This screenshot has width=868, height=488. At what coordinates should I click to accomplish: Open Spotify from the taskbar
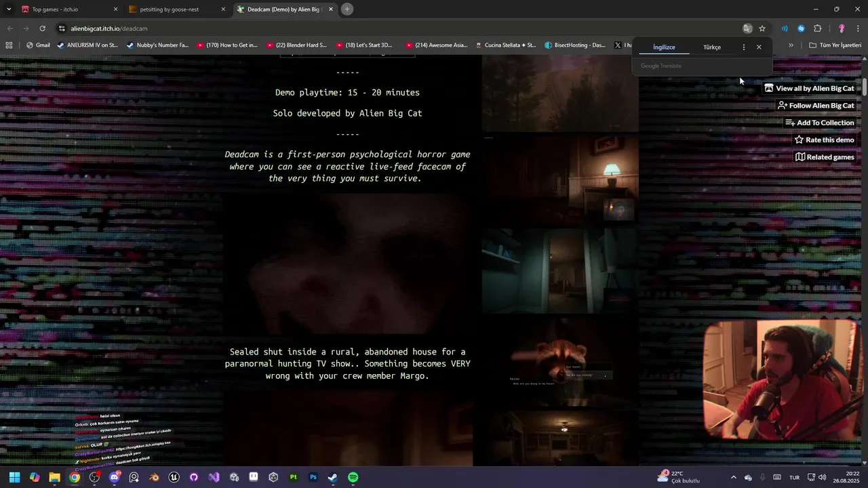tap(353, 477)
